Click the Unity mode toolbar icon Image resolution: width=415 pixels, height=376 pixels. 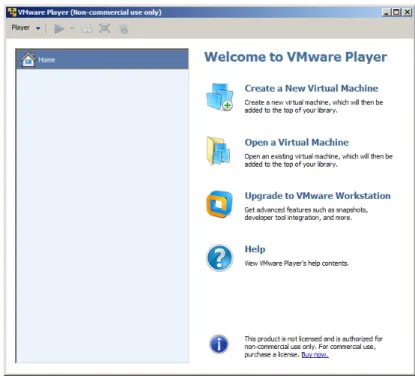point(123,29)
